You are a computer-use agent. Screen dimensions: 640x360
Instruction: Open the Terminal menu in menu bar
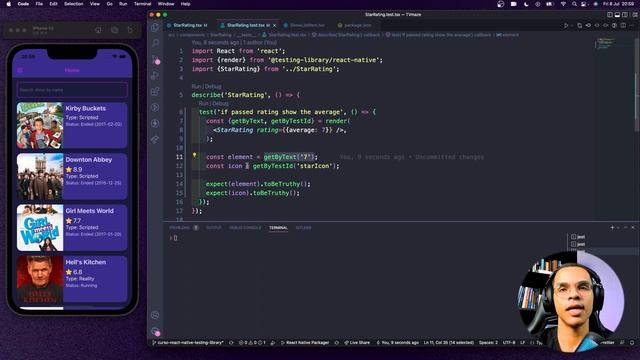(x=142, y=4)
